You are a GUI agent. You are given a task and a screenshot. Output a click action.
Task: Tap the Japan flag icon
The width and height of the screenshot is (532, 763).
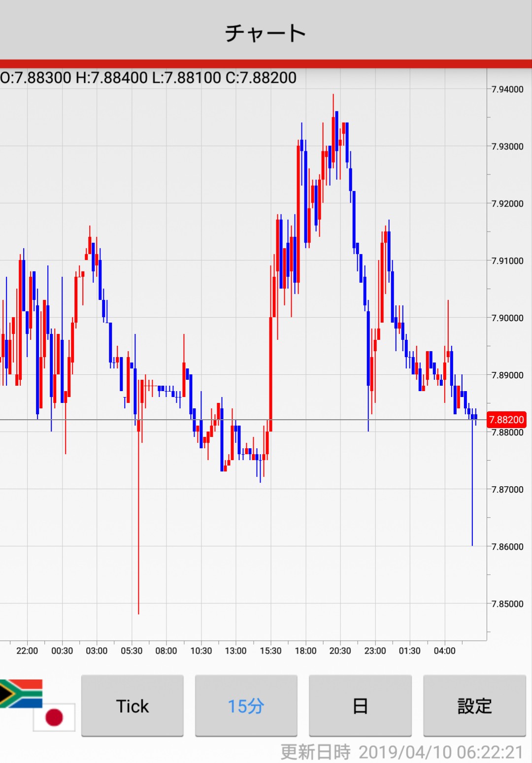pos(54,717)
